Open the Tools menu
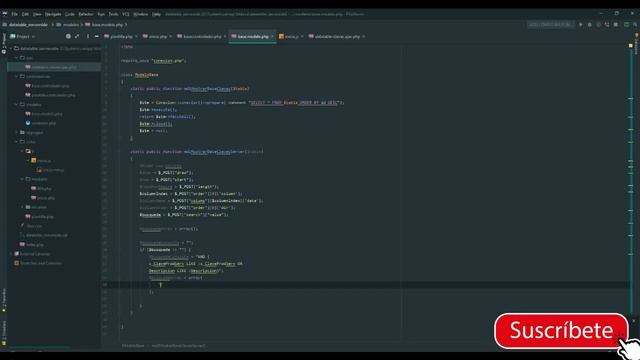The height and width of the screenshot is (360, 640). tap(113, 14)
